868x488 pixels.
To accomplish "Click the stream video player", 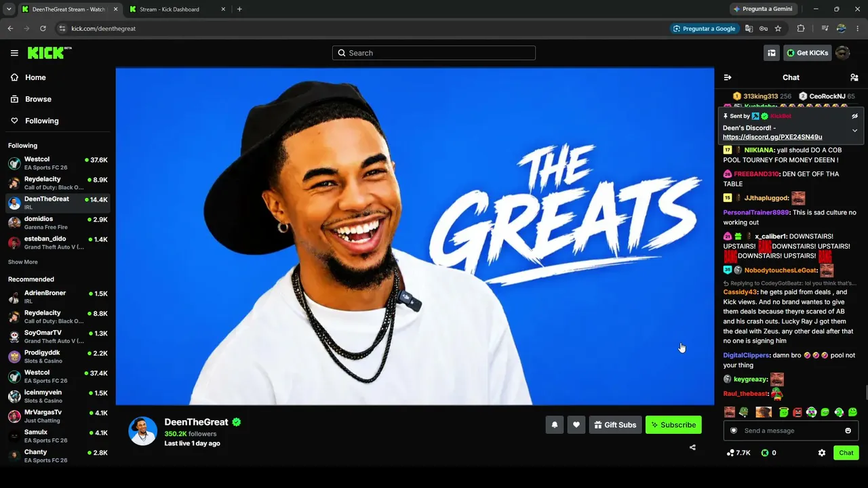I will click(415, 236).
